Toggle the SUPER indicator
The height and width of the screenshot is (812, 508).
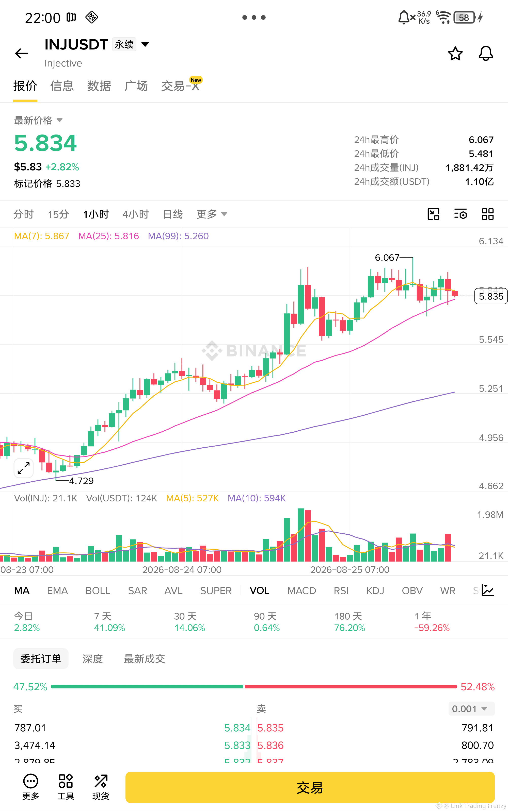[x=216, y=590]
